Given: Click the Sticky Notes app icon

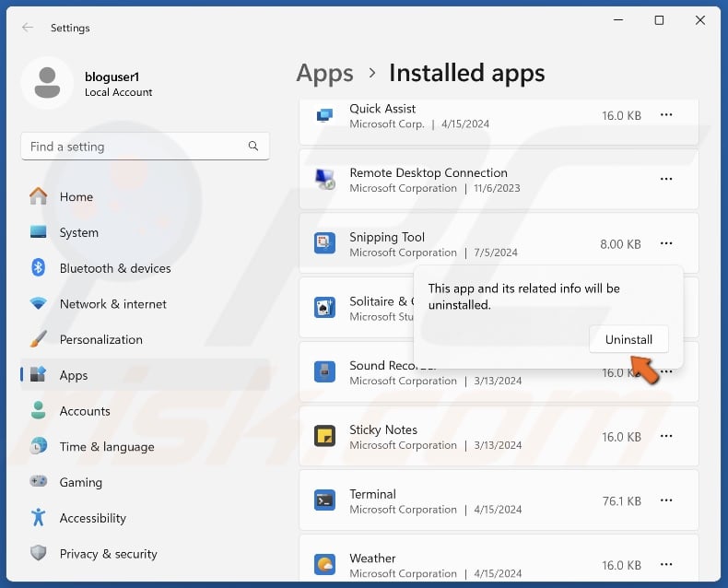Looking at the screenshot, I should [324, 436].
